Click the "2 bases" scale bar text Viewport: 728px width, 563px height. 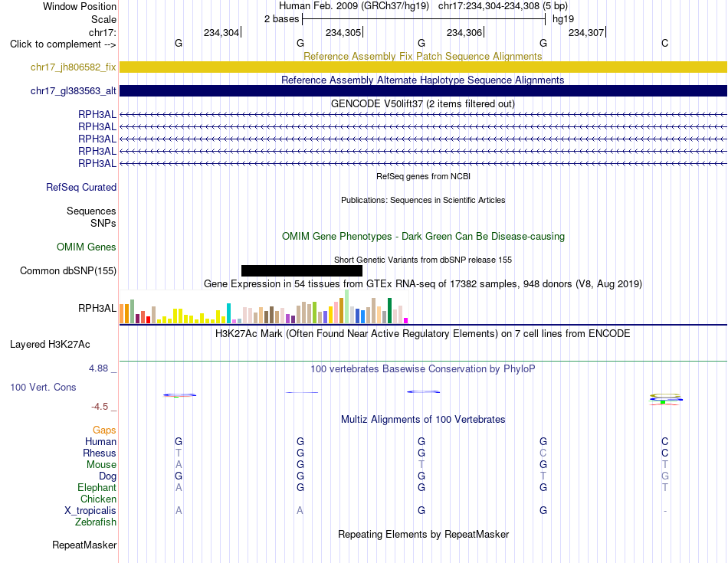tap(281, 19)
